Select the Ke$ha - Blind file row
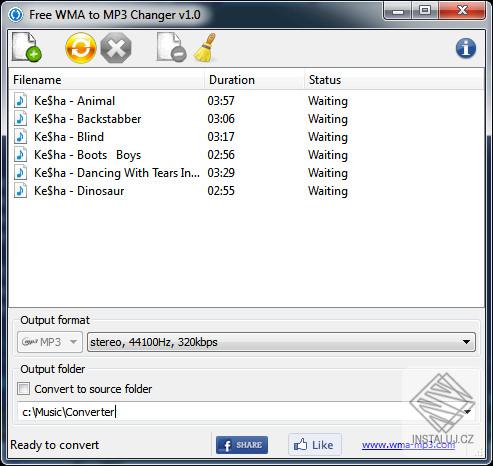 [x=246, y=137]
